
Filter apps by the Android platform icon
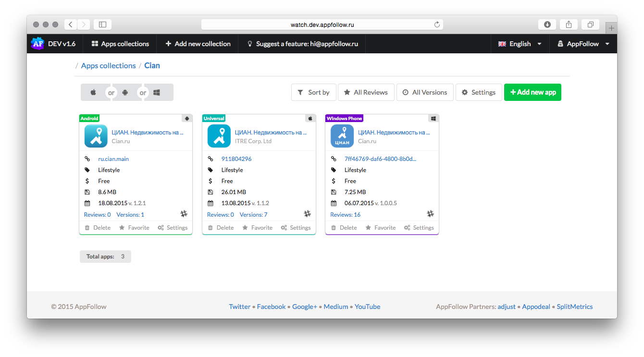pyautogui.click(x=125, y=92)
